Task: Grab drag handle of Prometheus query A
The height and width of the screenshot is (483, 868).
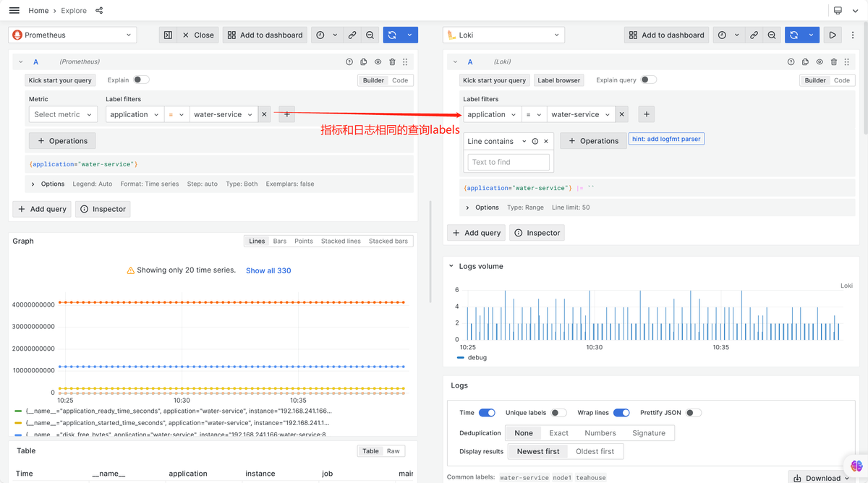Action: [x=405, y=62]
